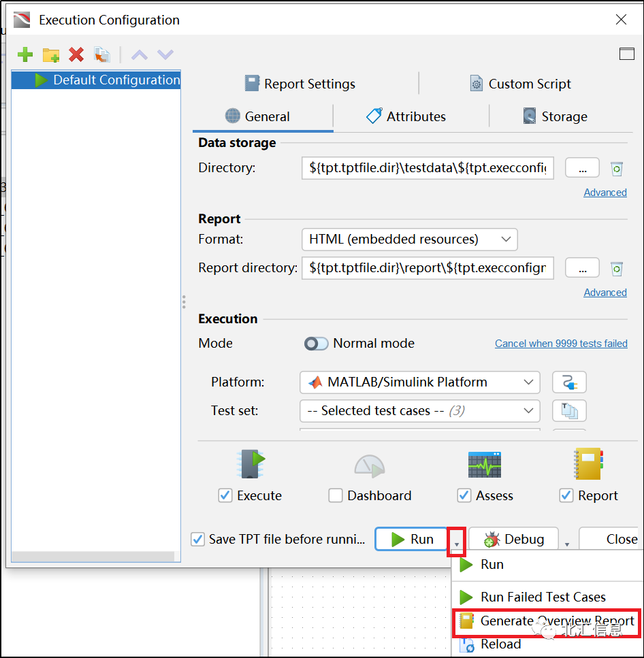Click the test set copy icon button
The height and width of the screenshot is (658, 644).
click(569, 411)
